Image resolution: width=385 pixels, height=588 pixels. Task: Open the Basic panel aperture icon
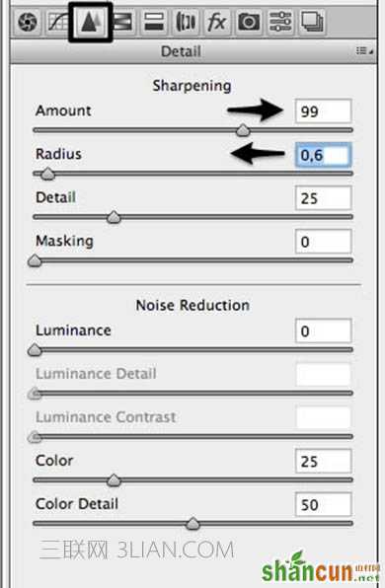click(x=28, y=22)
